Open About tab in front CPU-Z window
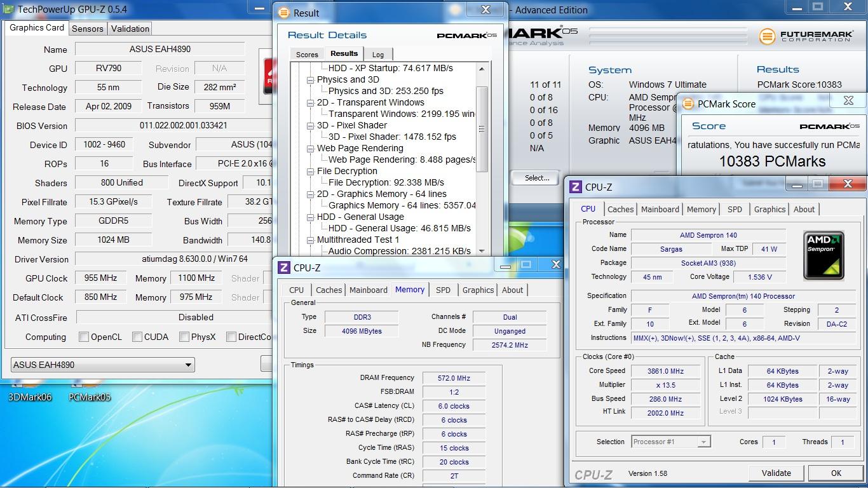 point(804,209)
